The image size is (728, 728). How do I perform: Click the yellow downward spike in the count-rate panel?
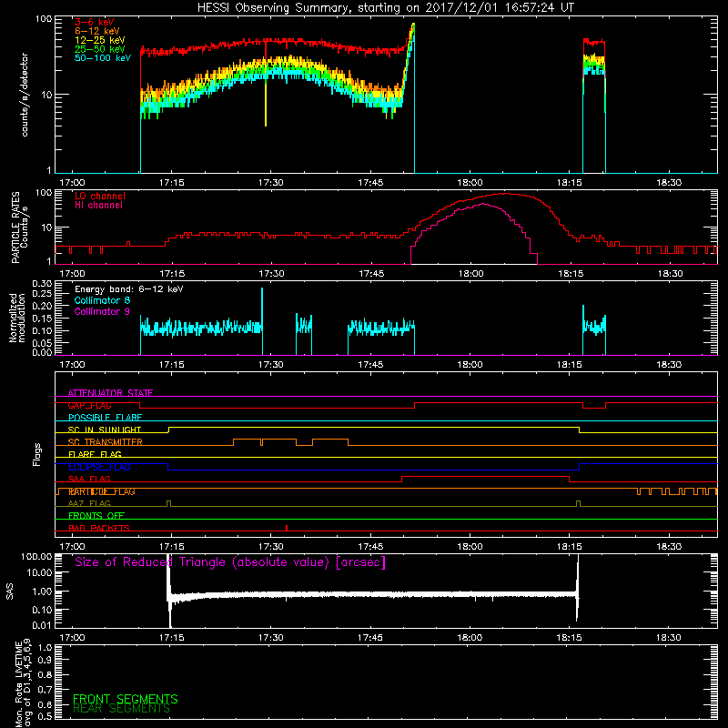[x=266, y=97]
